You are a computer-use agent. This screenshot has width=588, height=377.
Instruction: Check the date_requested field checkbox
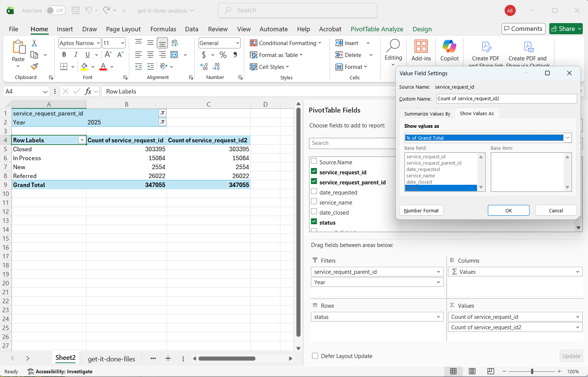[x=314, y=191]
